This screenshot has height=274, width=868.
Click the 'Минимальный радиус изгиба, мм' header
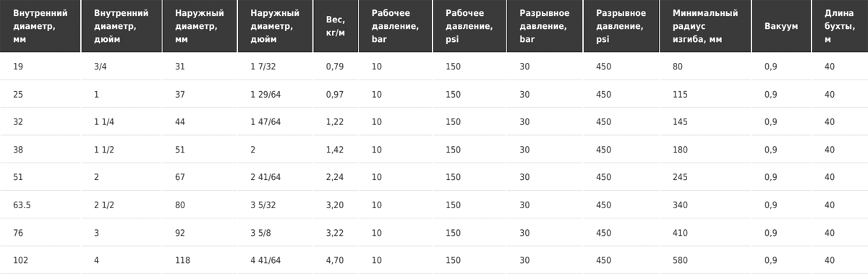tap(706, 27)
